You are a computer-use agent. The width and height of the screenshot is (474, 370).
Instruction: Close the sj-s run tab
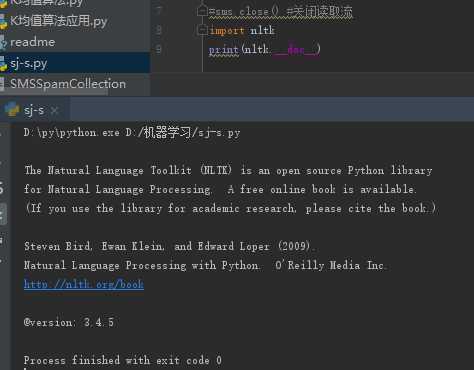pyautogui.click(x=54, y=110)
